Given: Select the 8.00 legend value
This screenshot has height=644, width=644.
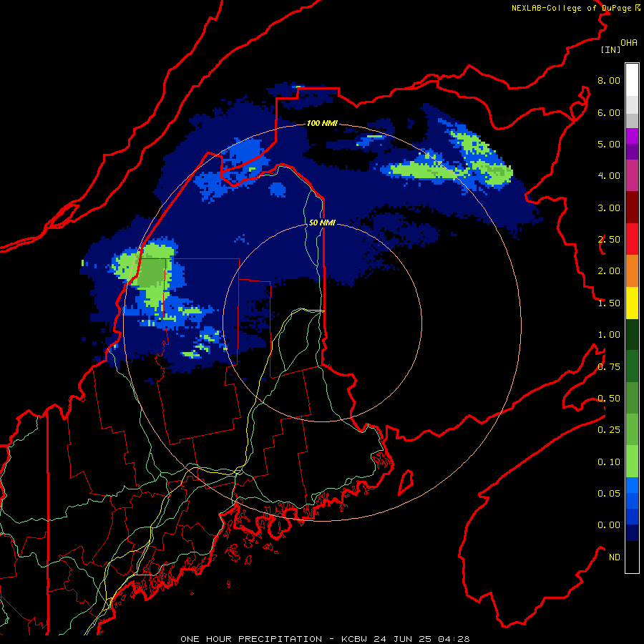Looking at the screenshot, I should (x=609, y=80).
